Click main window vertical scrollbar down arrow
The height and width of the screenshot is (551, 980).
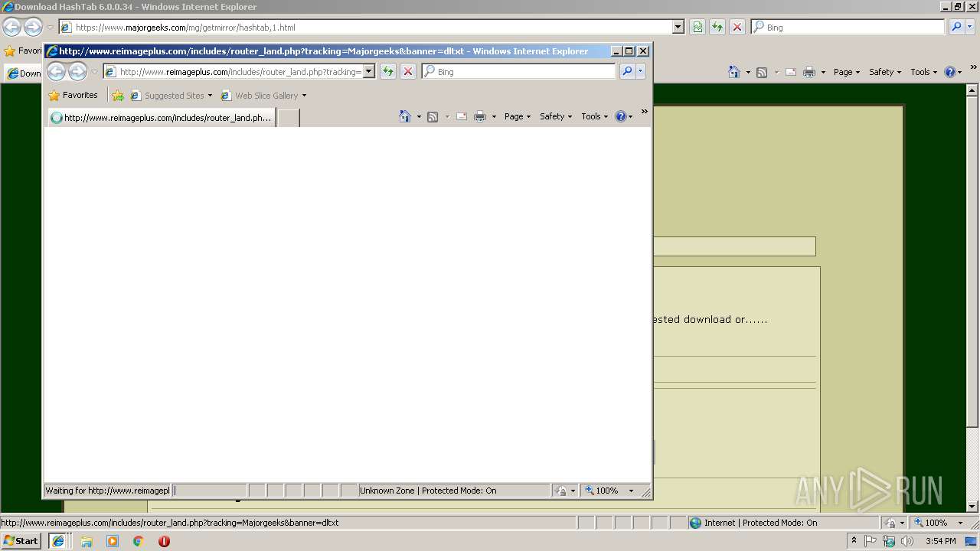pyautogui.click(x=972, y=507)
